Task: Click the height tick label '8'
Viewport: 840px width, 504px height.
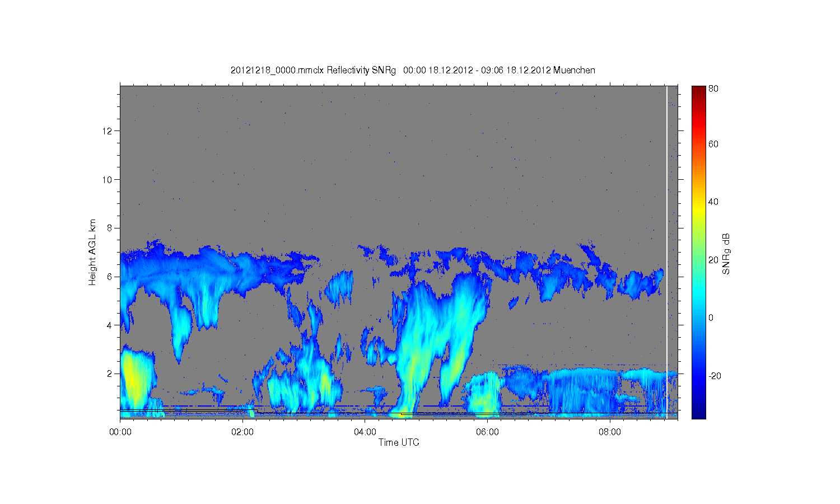Action: point(110,228)
